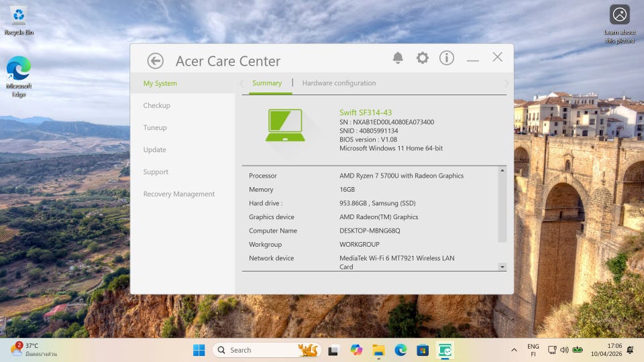Screen dimensions: 644x362
Task: Click the right tab scroll chevron
Action: coord(506,83)
